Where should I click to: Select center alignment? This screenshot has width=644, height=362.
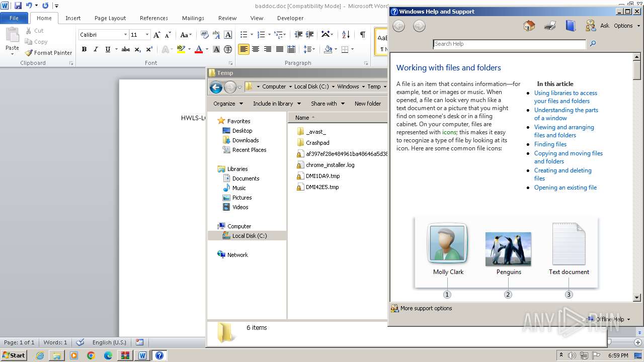pyautogui.click(x=256, y=49)
